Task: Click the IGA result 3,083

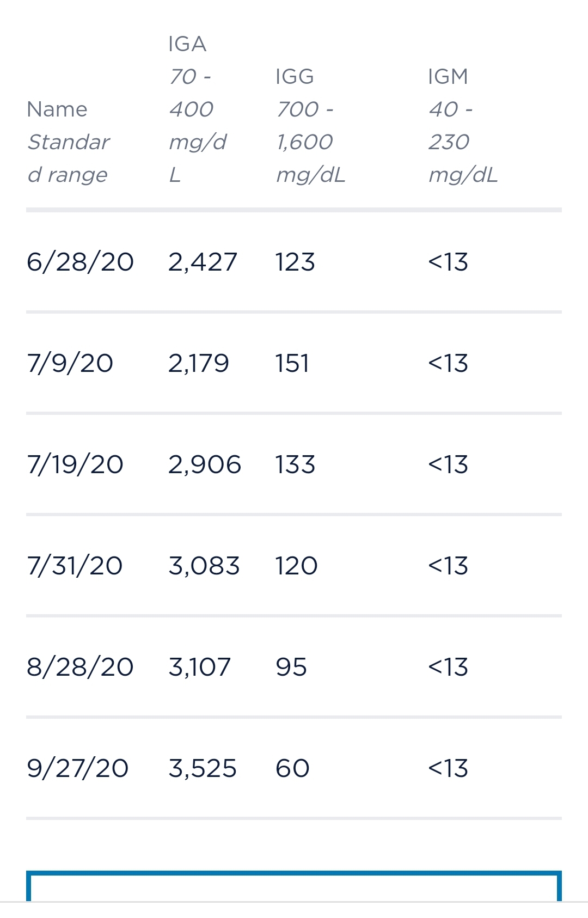Action: point(204,566)
